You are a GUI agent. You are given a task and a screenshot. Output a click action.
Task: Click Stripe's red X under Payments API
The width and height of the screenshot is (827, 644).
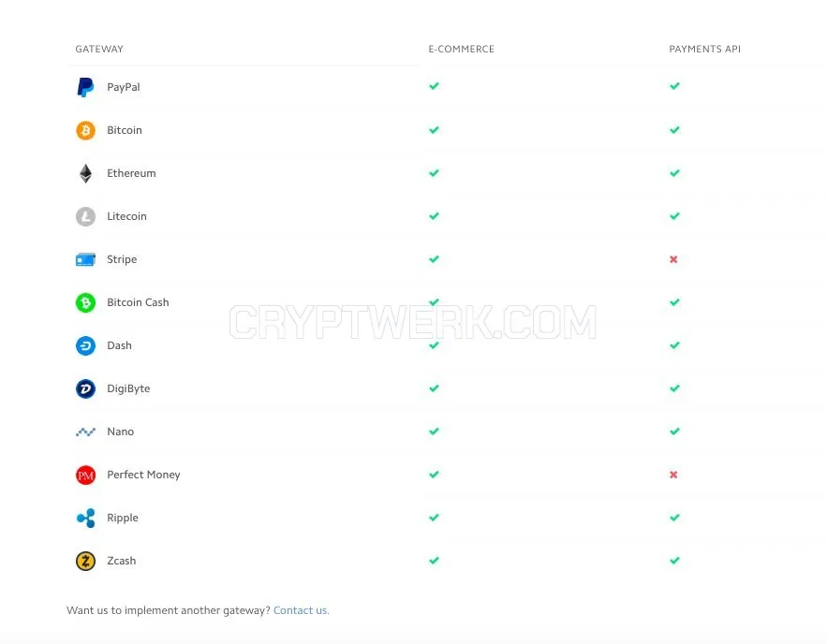673,259
